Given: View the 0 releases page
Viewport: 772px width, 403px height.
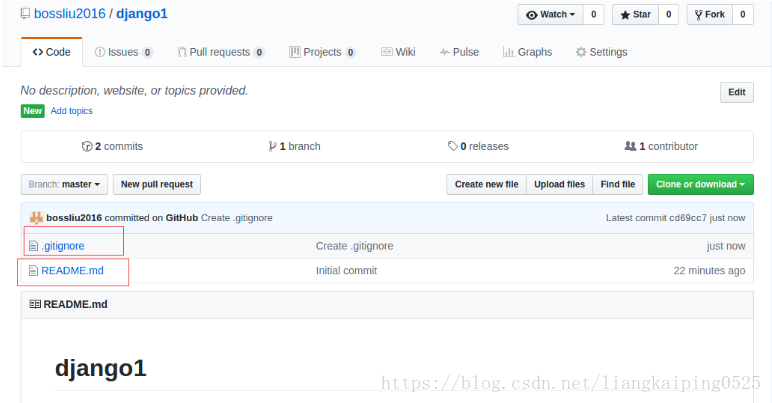Looking at the screenshot, I should [478, 146].
